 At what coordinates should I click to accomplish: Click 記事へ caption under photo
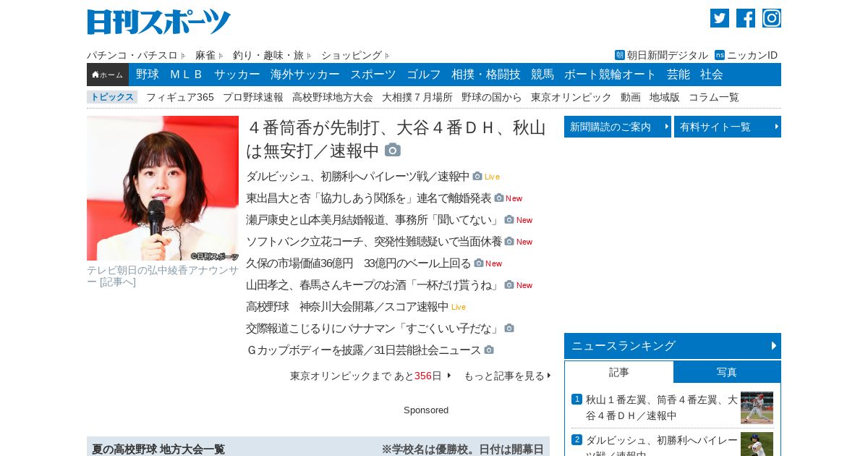click(x=117, y=282)
